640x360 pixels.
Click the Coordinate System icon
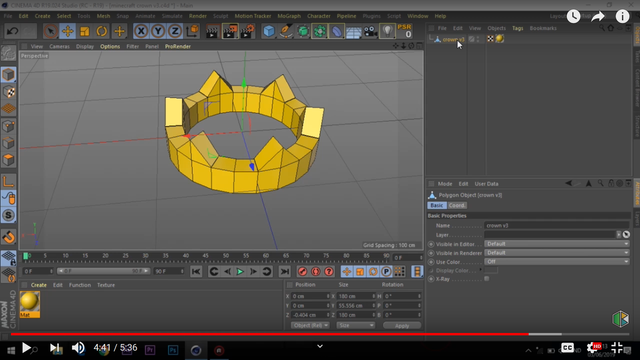pos(192,31)
